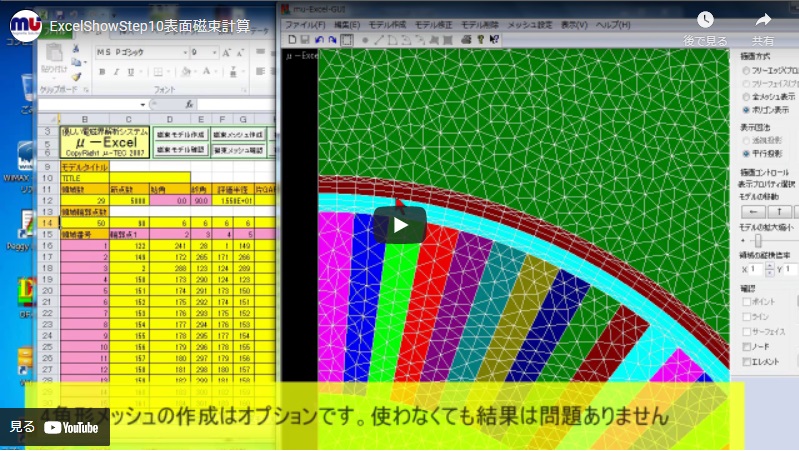The image size is (799, 451).
Task: Click the Paste clipboard icon in Excel
Action: 54,53
